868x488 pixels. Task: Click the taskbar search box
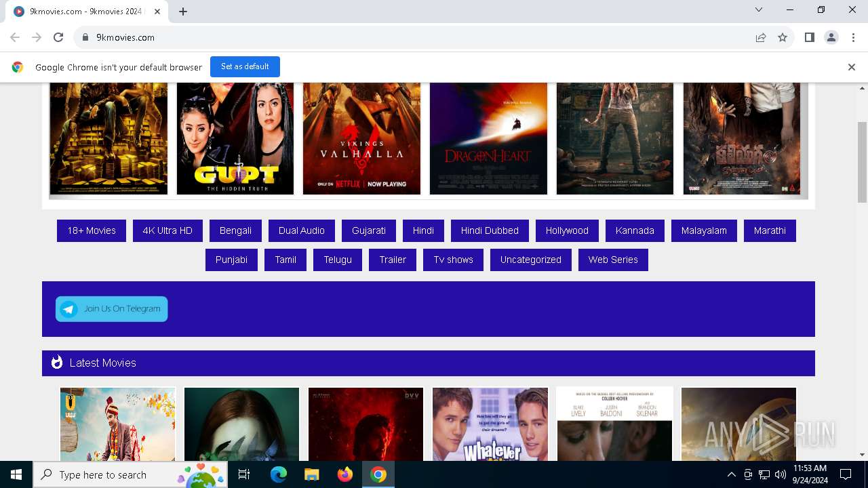(131, 474)
